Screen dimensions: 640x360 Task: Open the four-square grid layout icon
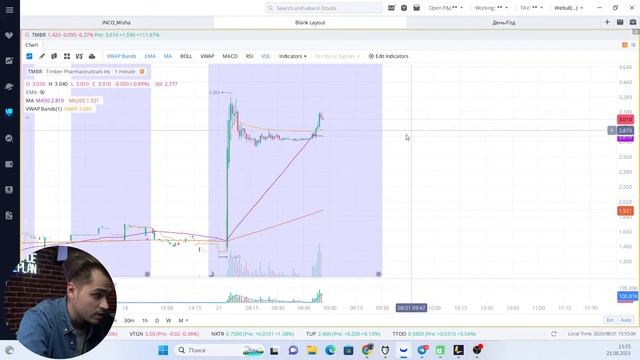[x=67, y=56]
